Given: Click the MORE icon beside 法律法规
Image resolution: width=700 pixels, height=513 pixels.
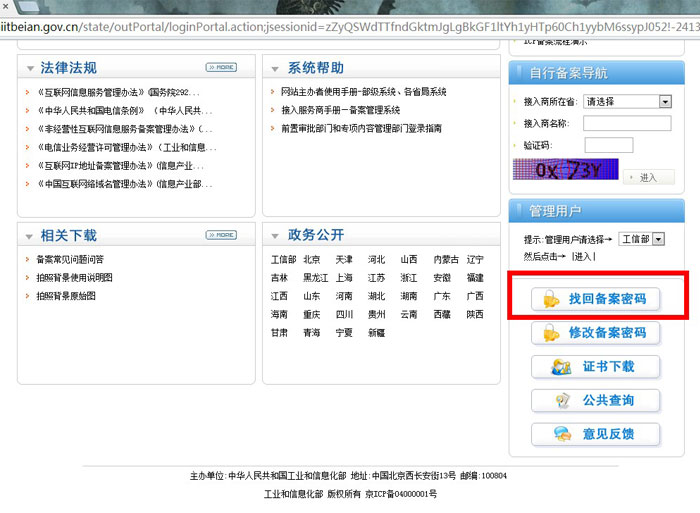Looking at the screenshot, I should [221, 67].
